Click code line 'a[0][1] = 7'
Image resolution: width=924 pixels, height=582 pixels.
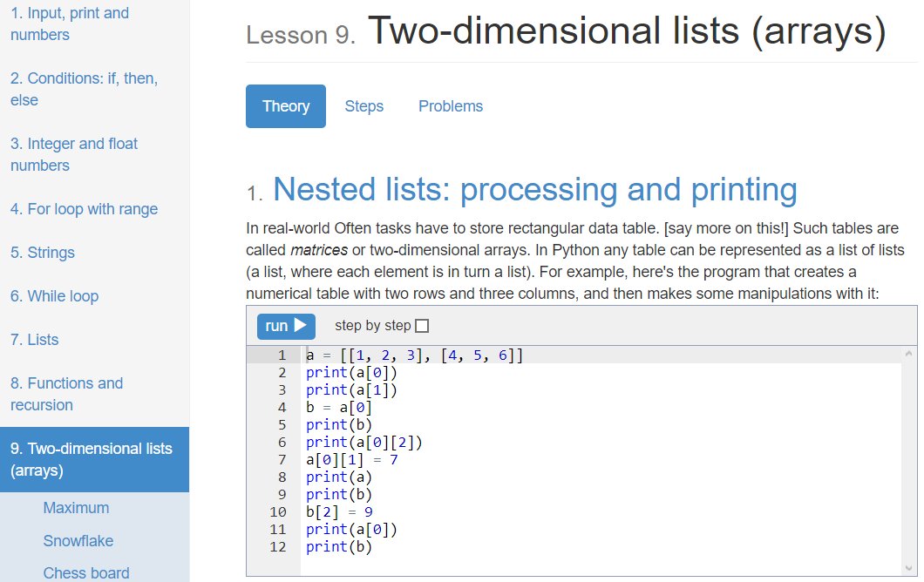(x=352, y=459)
